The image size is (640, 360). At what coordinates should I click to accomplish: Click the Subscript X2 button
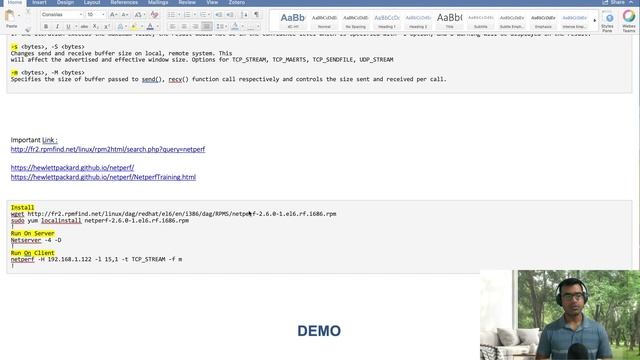[96, 27]
